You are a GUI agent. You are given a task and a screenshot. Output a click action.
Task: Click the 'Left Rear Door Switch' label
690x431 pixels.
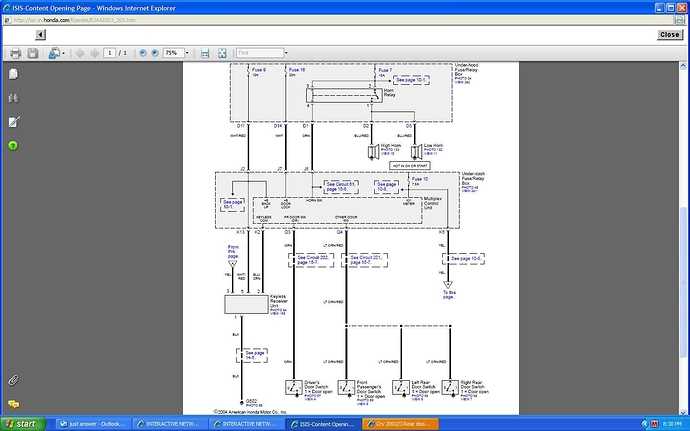(422, 385)
